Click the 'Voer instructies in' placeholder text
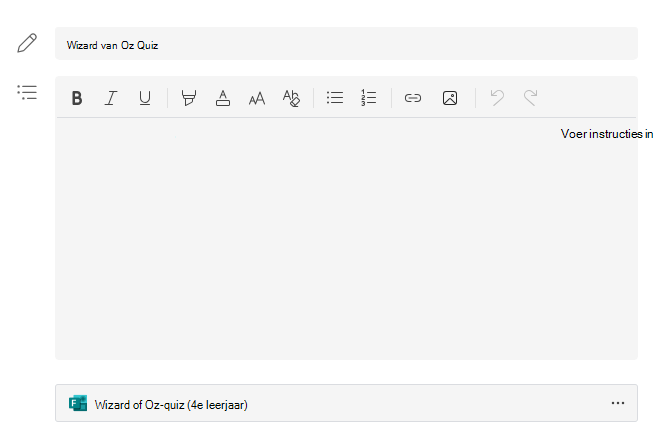This screenshot has width=654, height=433. point(606,134)
